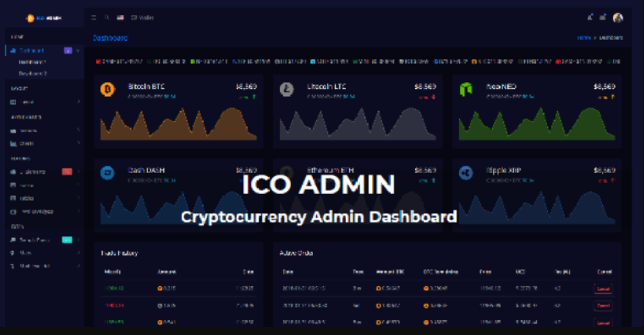
Task: Click the green NEO logo icon
Action: click(x=466, y=90)
